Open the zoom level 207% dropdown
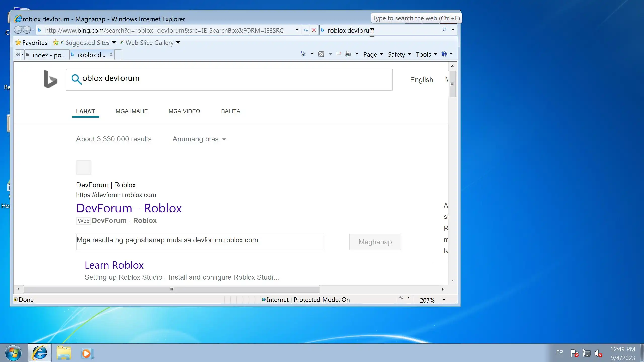The height and width of the screenshot is (362, 644). click(x=444, y=300)
